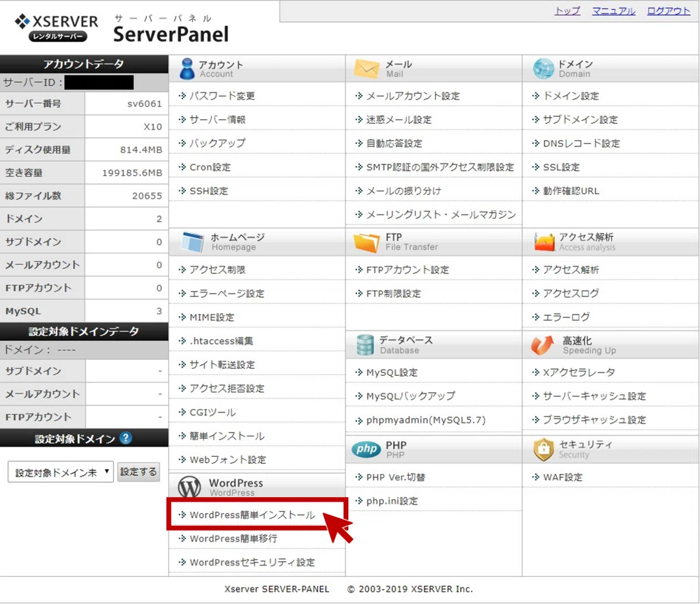
Task: Click the PHP logo icon
Action: [x=365, y=449]
